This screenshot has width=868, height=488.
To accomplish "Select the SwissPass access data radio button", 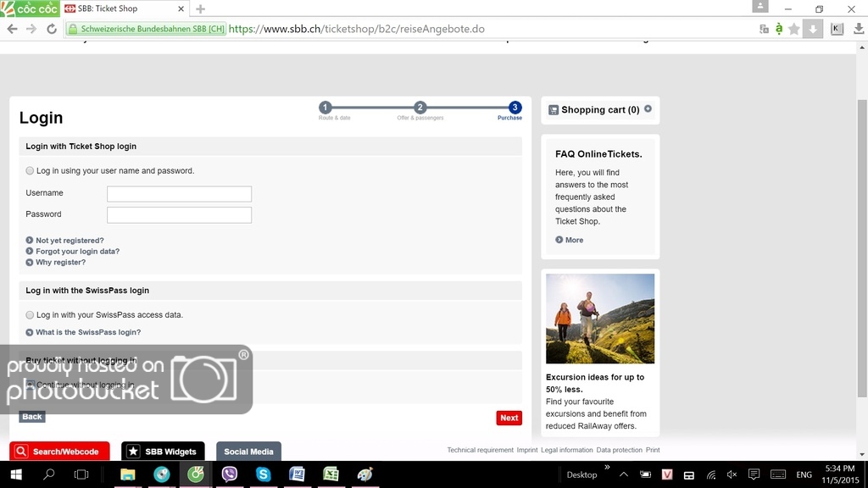I will point(30,315).
